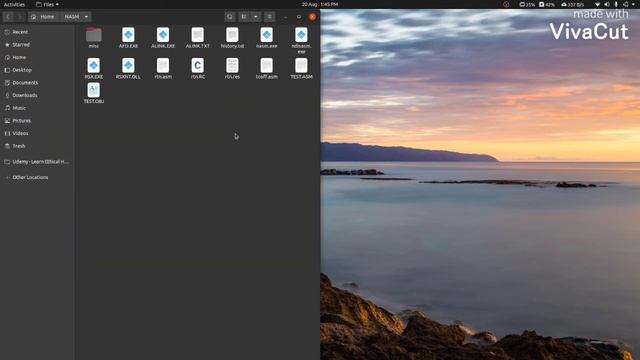Go forward with the forward arrow
This screenshot has height=360, width=640.
tap(19, 17)
